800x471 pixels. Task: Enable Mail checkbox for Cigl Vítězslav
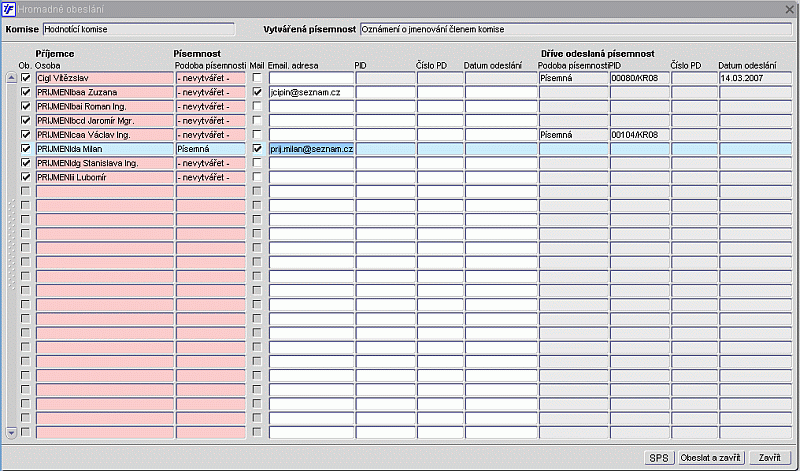[257, 78]
